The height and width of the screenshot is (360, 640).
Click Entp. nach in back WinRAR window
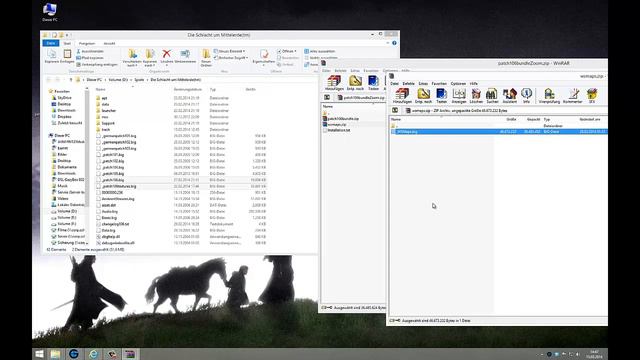(355, 83)
